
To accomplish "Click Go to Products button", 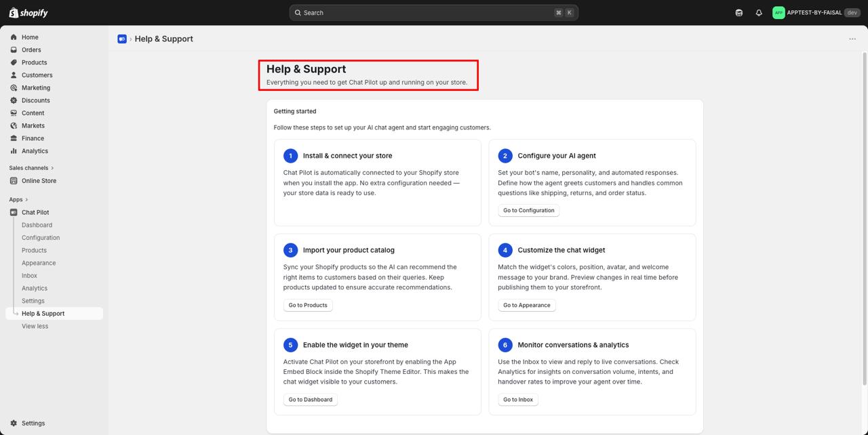I will [308, 306].
